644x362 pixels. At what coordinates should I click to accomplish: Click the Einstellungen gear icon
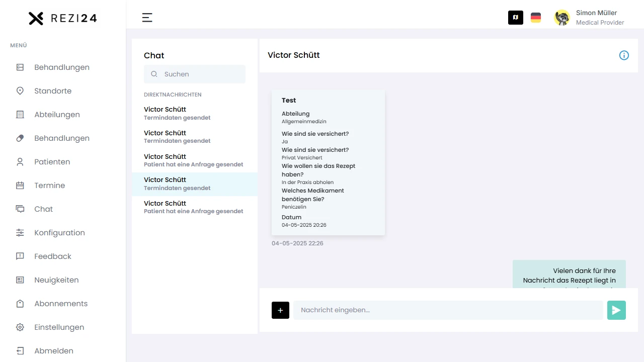[x=20, y=327]
